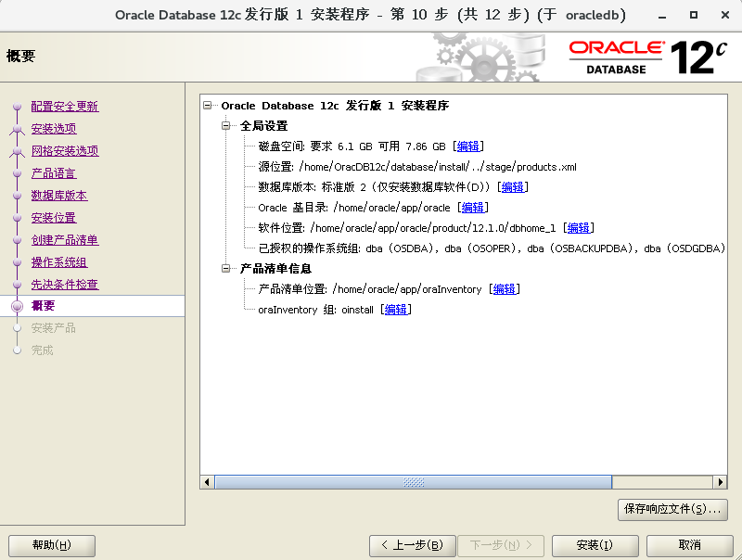Click 编辑 link next to 数据库版本
Viewport: 742px width, 560px height.
tap(513, 187)
